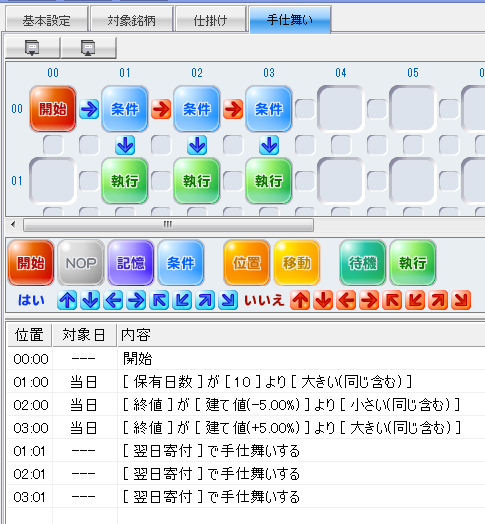
Task: Click the 条件 node in column 02
Action: (x=197, y=109)
